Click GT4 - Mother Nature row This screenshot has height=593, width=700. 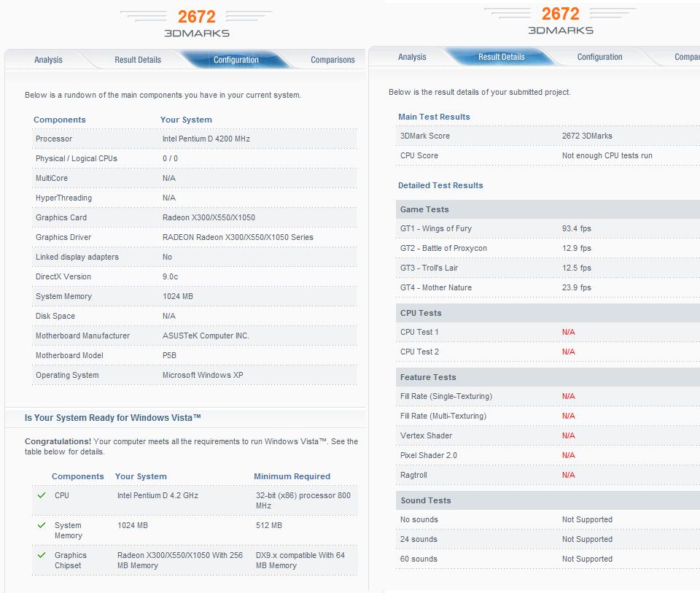pyautogui.click(x=548, y=287)
